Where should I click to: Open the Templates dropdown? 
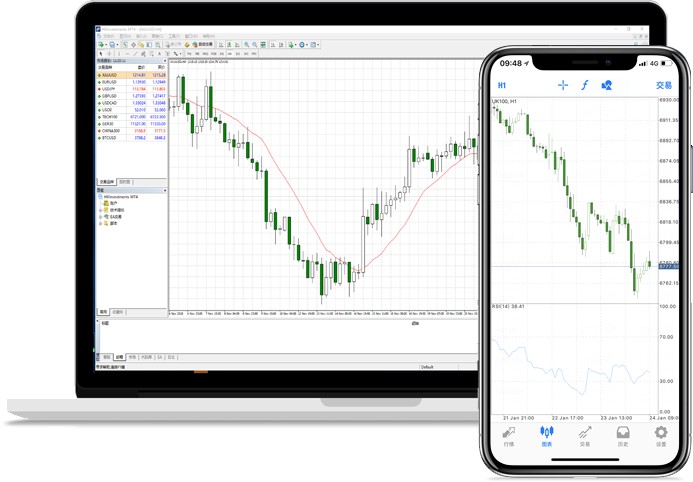tap(318, 45)
